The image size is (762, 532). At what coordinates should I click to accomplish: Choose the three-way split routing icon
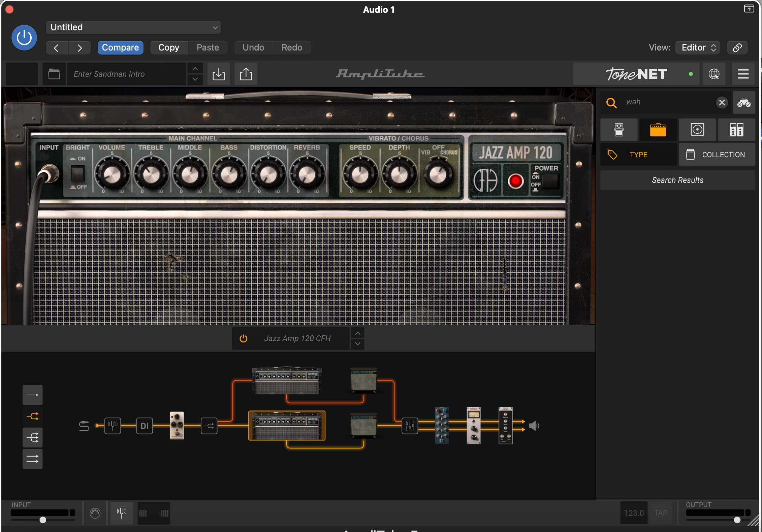tap(32, 438)
